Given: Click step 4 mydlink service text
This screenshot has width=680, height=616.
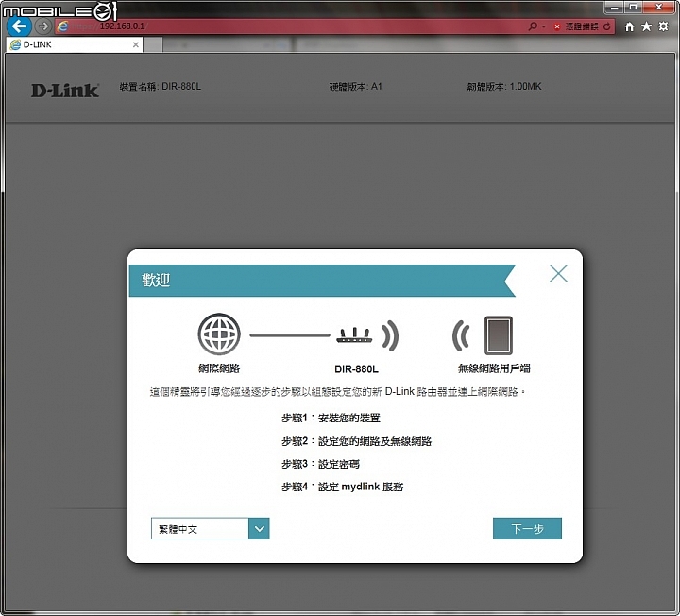Looking at the screenshot, I should coord(343,487).
